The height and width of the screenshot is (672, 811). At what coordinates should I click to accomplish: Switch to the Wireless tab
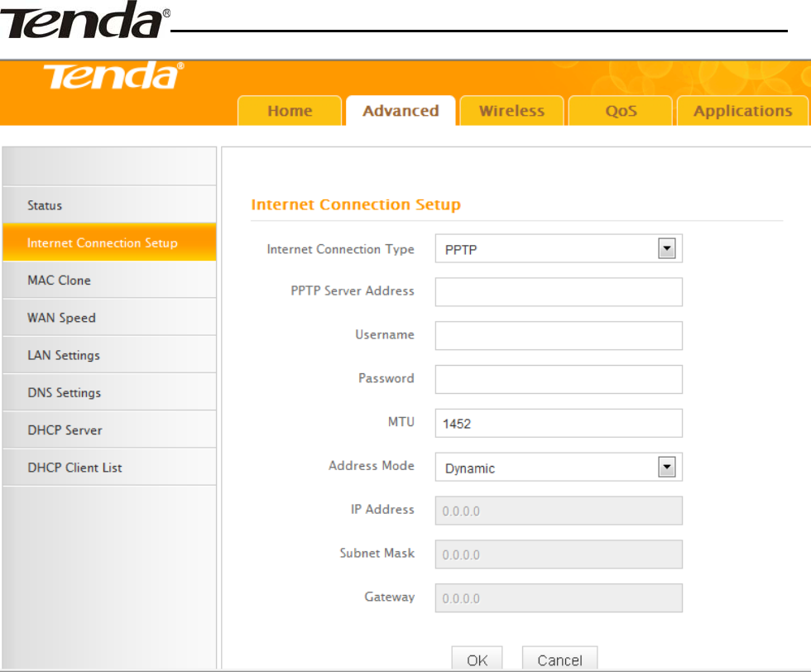pos(511,110)
